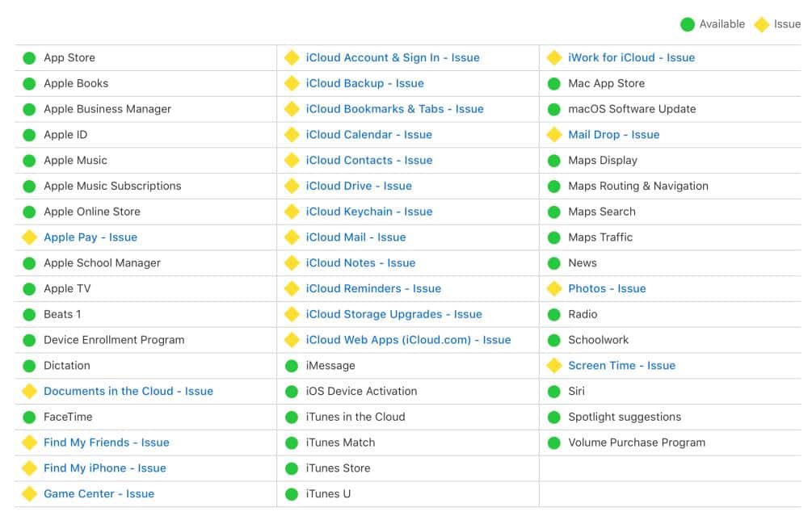Click the green dot next to Apple ID
Viewport: 812px width, 516px height.
point(30,135)
